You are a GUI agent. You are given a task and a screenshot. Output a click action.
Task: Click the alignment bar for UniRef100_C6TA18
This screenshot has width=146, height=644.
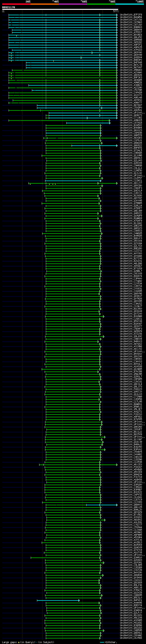point(88,123)
